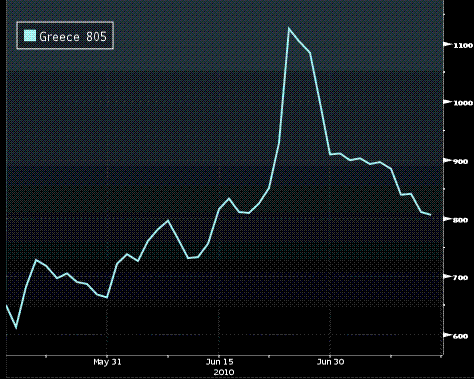Click the 2010 year label
Viewport: 475px width, 380px height.
[x=224, y=372]
